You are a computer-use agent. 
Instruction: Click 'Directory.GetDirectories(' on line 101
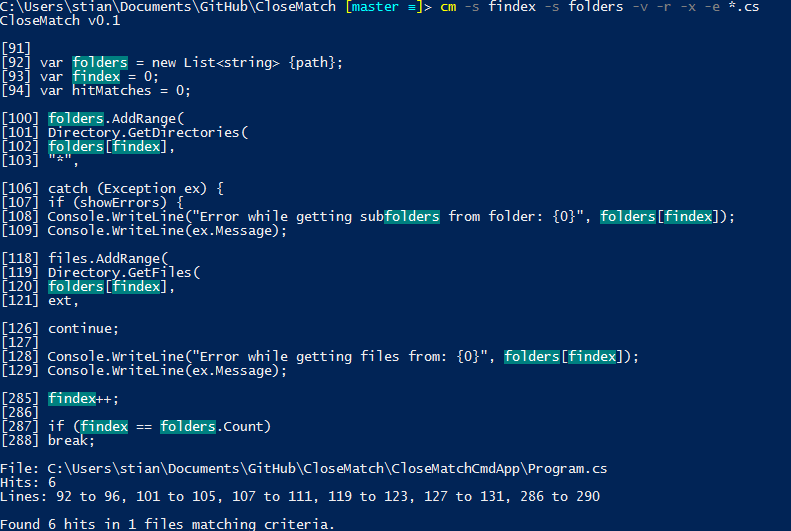click(x=148, y=133)
